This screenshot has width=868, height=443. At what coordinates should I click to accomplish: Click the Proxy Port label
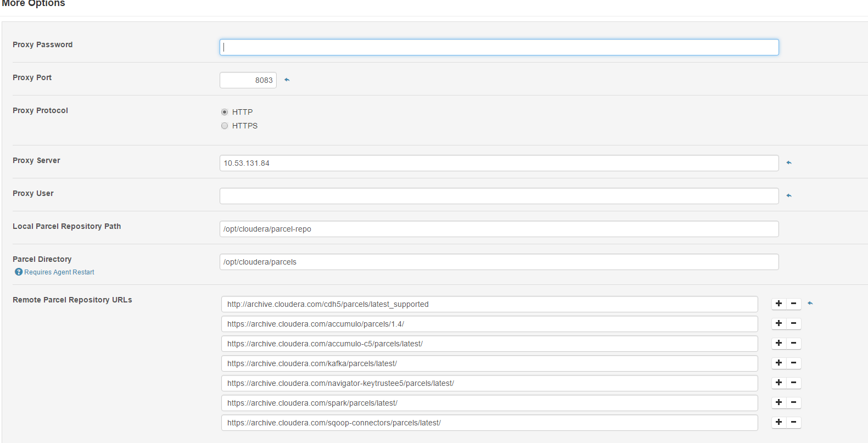pos(32,77)
